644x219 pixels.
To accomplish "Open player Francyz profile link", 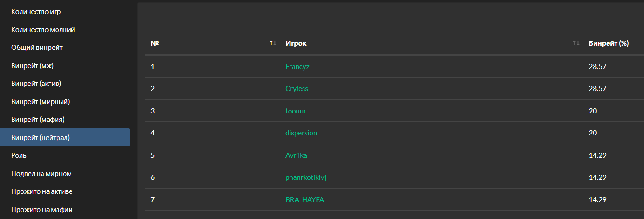I will pos(297,67).
